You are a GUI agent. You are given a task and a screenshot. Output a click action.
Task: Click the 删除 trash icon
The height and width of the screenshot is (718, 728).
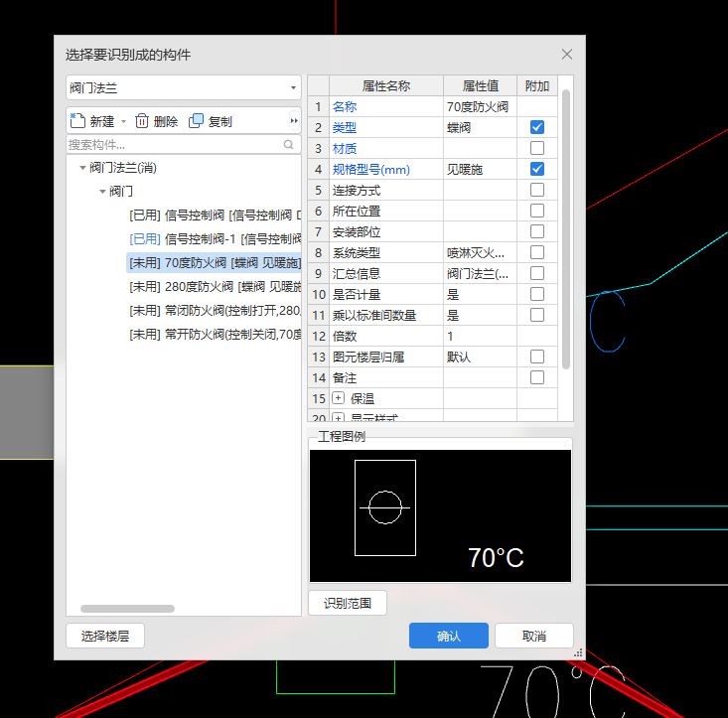point(142,121)
